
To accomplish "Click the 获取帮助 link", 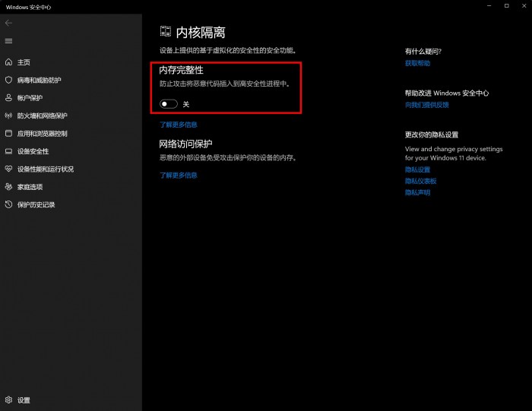I will 417,63.
